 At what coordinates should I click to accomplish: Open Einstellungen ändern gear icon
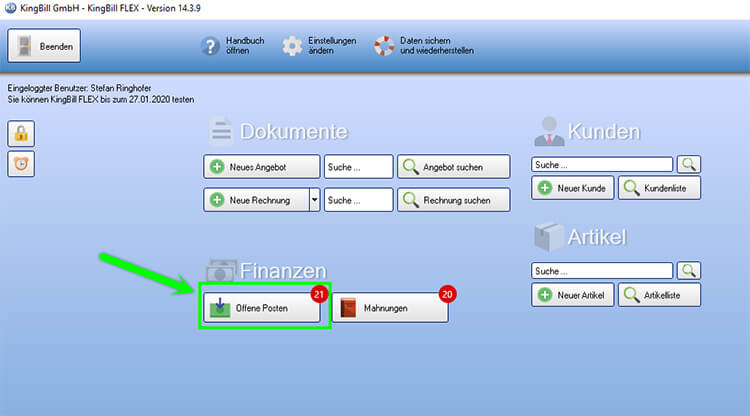tap(292, 46)
